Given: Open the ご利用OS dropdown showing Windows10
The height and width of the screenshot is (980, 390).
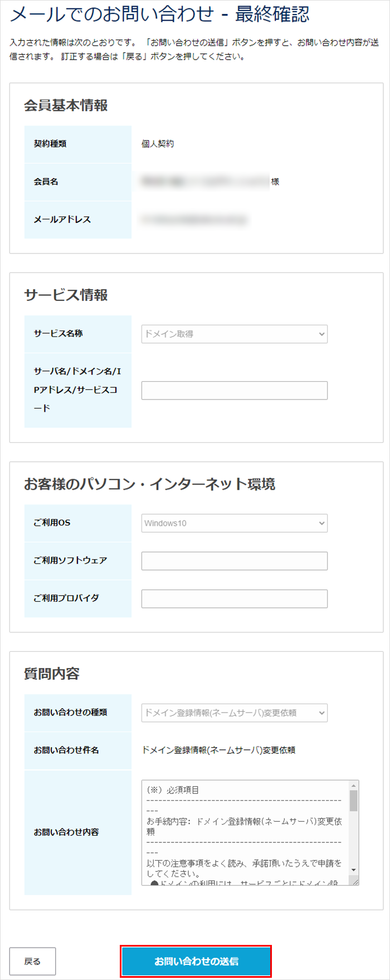Looking at the screenshot, I should tap(234, 523).
